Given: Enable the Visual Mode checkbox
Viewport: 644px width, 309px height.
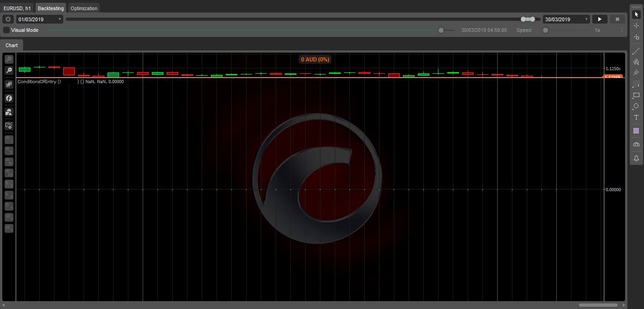Looking at the screenshot, I should pyautogui.click(x=6, y=30).
